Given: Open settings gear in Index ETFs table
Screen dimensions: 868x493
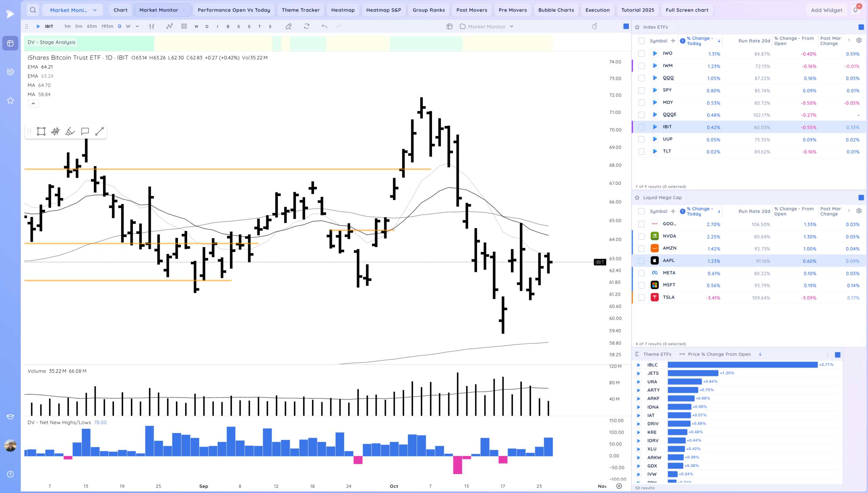Looking at the screenshot, I should [x=859, y=40].
